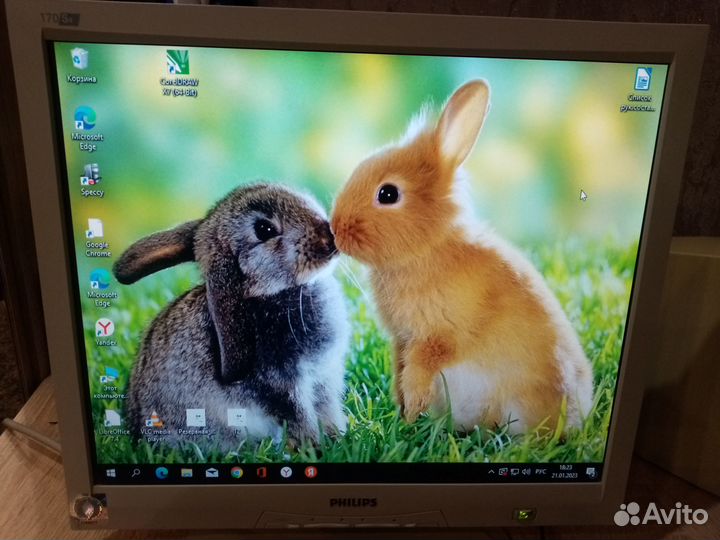The image size is (720, 540).
Task: Open the volume speaker control in the tray
Action: pyautogui.click(x=526, y=472)
